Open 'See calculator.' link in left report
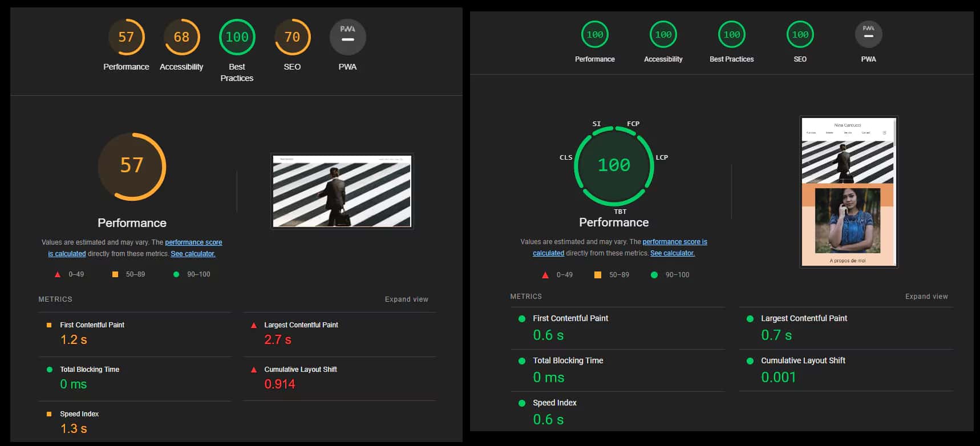 [x=193, y=254]
